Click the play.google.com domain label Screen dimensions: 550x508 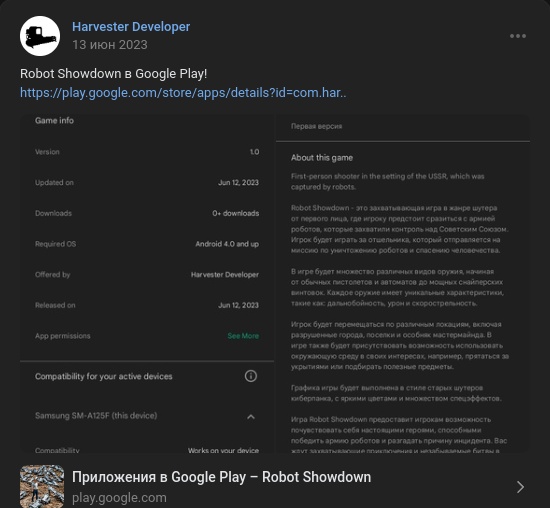(119, 497)
